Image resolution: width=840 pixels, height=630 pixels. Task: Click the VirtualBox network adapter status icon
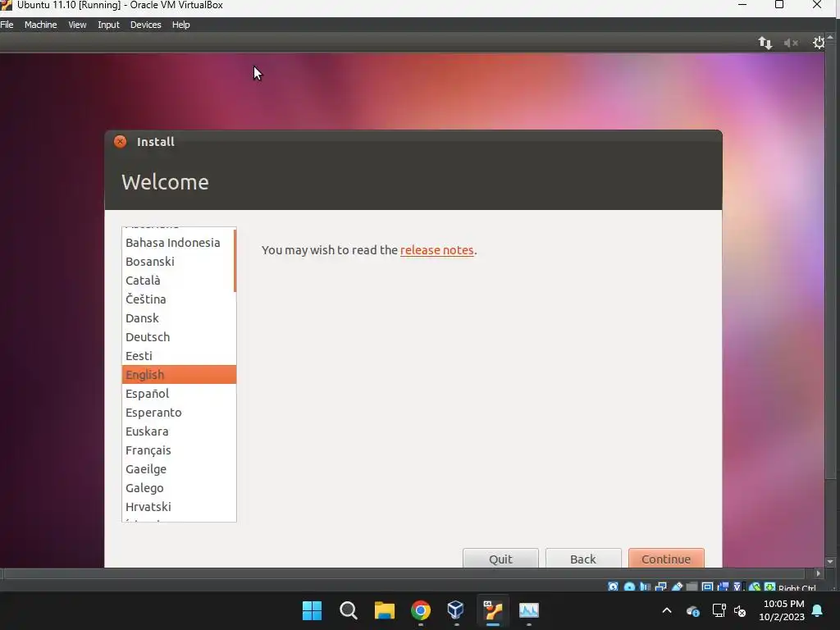coord(661,587)
